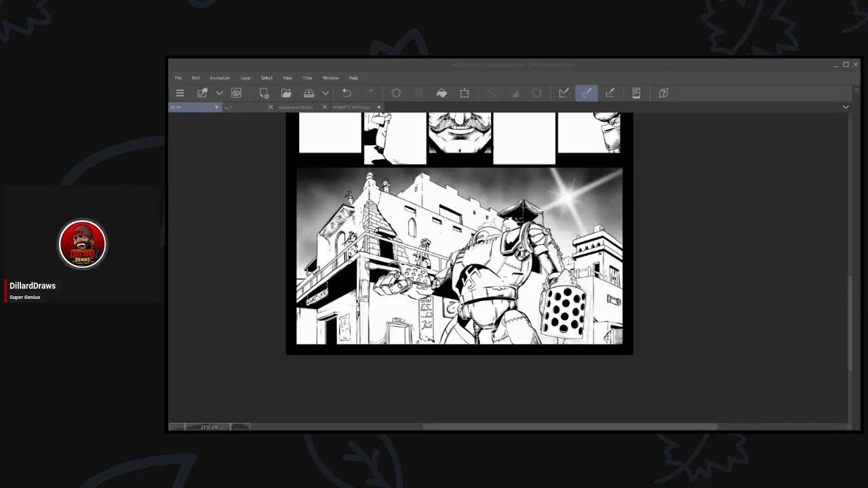Expand the dropdown arrow next to the Save icon

point(325,93)
